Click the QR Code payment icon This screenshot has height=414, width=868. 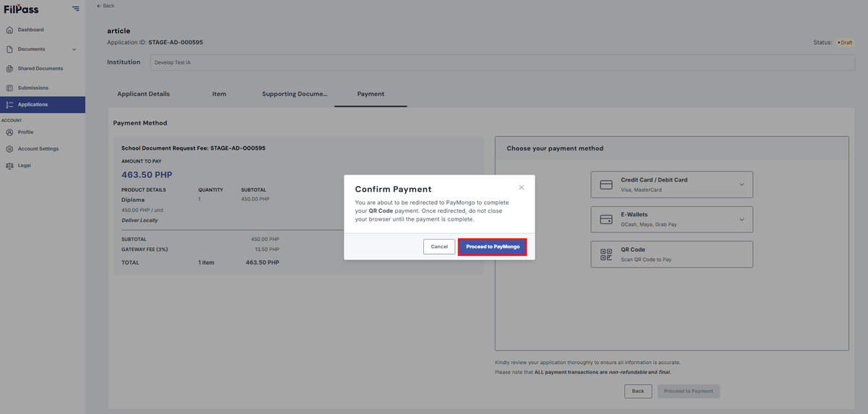606,254
